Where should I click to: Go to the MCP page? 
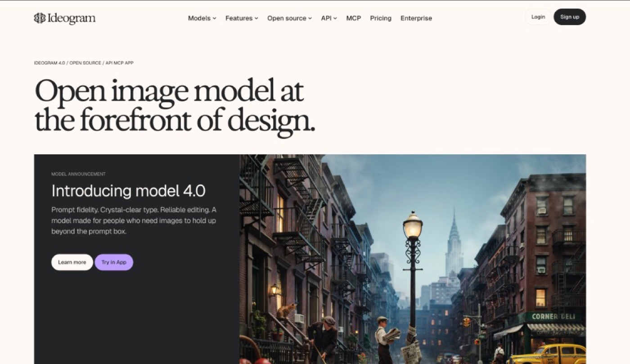[x=353, y=18]
